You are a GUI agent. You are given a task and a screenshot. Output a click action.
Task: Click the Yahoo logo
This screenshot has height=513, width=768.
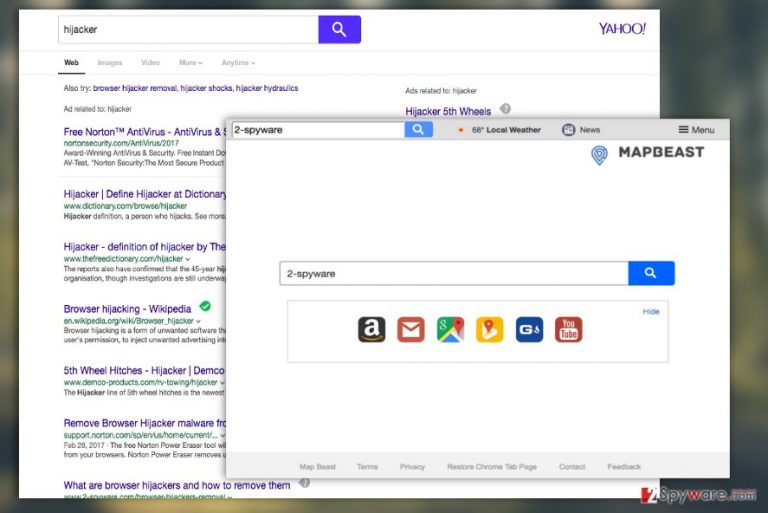point(622,28)
